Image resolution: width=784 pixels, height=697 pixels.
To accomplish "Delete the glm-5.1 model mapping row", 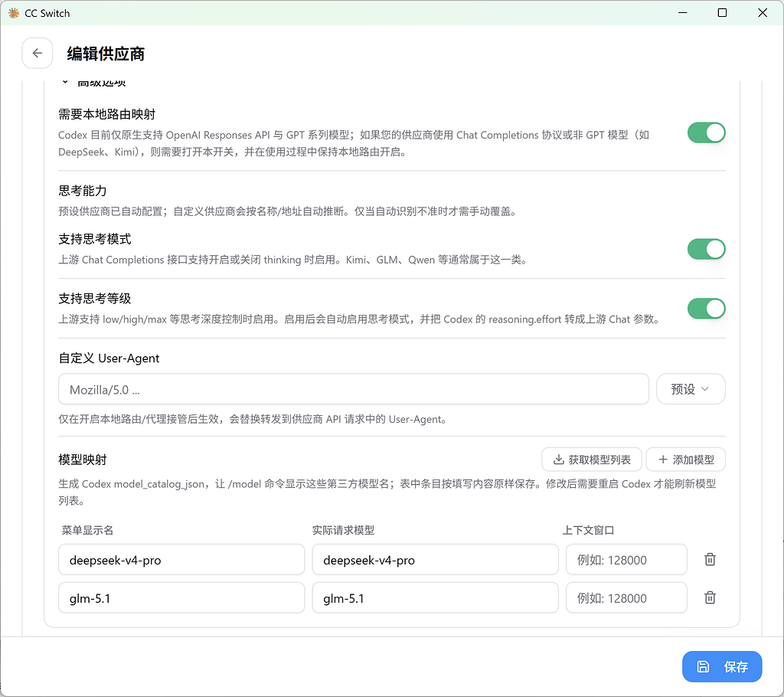I will 710,597.
